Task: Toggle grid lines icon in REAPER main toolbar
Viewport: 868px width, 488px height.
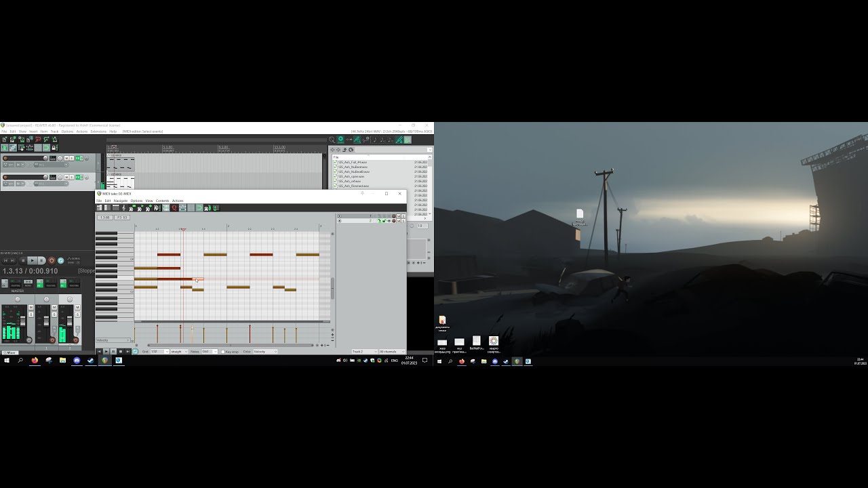Action: point(38,148)
